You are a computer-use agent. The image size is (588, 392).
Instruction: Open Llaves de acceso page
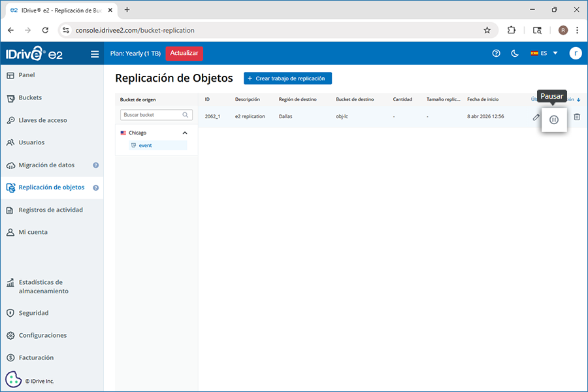pyautogui.click(x=42, y=120)
